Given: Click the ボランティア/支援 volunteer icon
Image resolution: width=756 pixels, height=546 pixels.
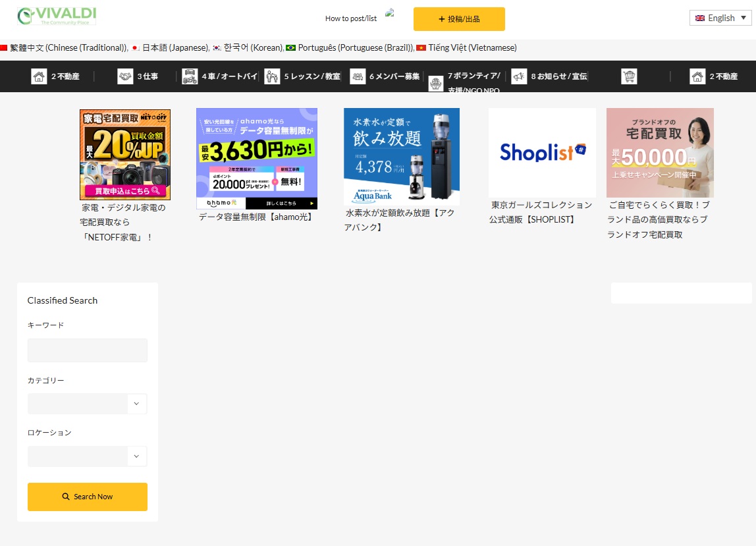Looking at the screenshot, I should click(435, 84).
